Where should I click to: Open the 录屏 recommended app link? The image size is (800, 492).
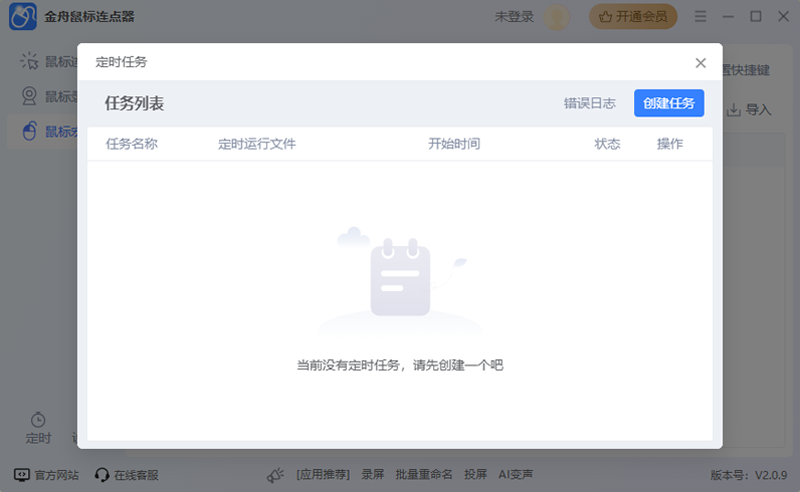click(372, 475)
